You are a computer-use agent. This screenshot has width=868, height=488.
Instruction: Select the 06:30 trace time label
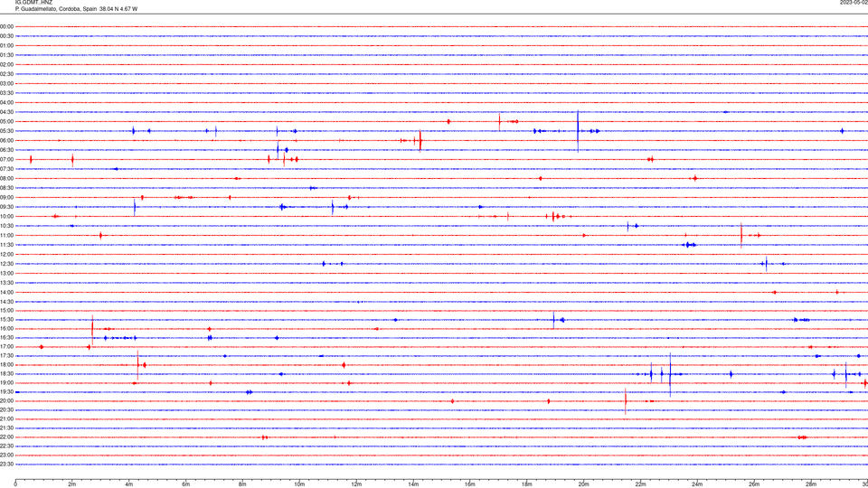(6, 150)
